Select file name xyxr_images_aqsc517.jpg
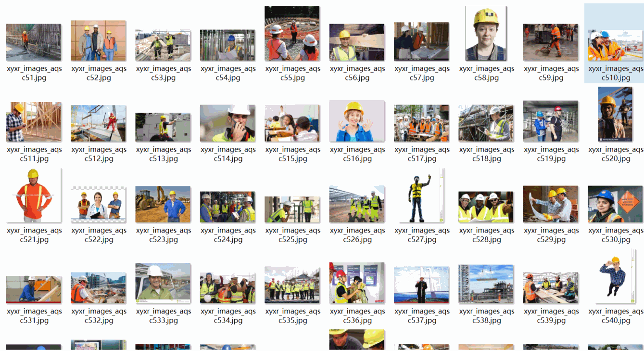Image resolution: width=644 pixels, height=351 pixels. (x=422, y=154)
